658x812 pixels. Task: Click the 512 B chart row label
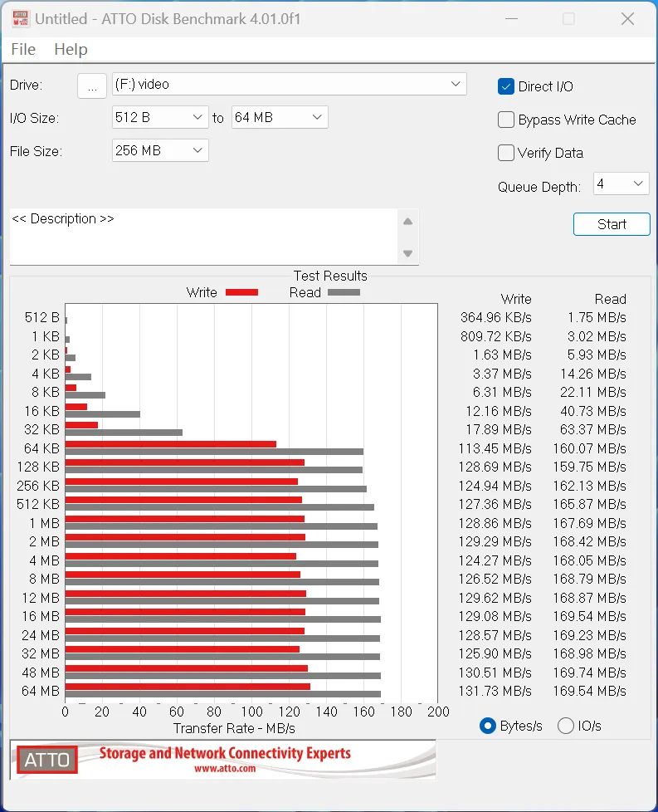(x=42, y=317)
